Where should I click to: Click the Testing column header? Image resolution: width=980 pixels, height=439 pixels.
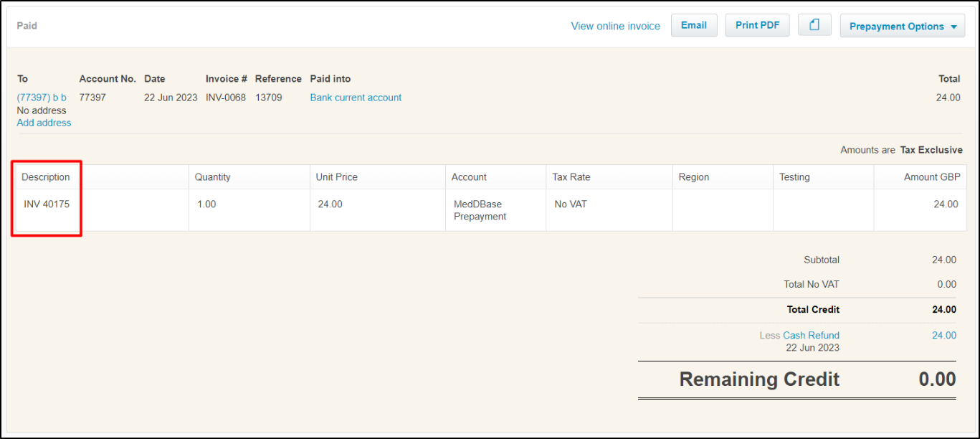point(794,177)
